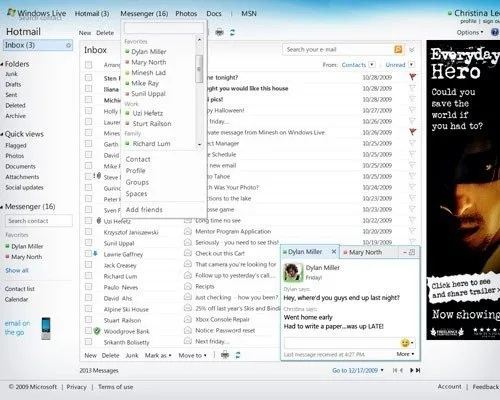Image resolution: width=500 pixels, height=400 pixels.
Task: Click the help question mark icon
Action: [x=495, y=32]
